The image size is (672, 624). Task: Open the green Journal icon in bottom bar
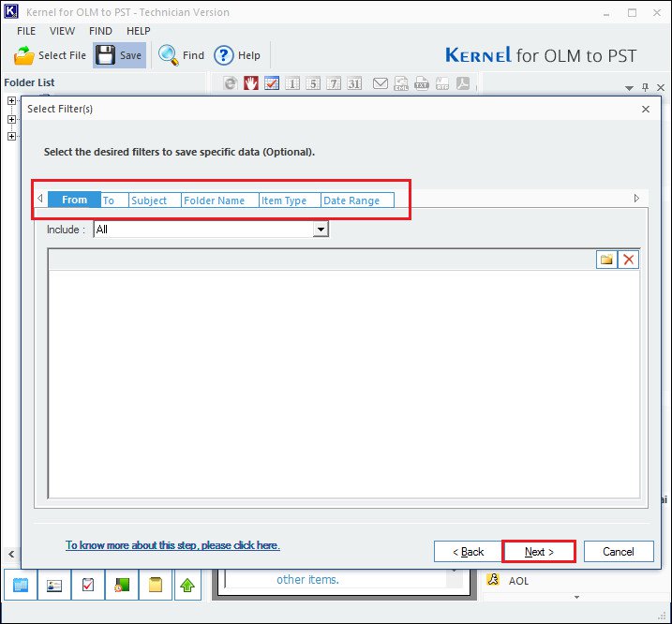pos(122,585)
